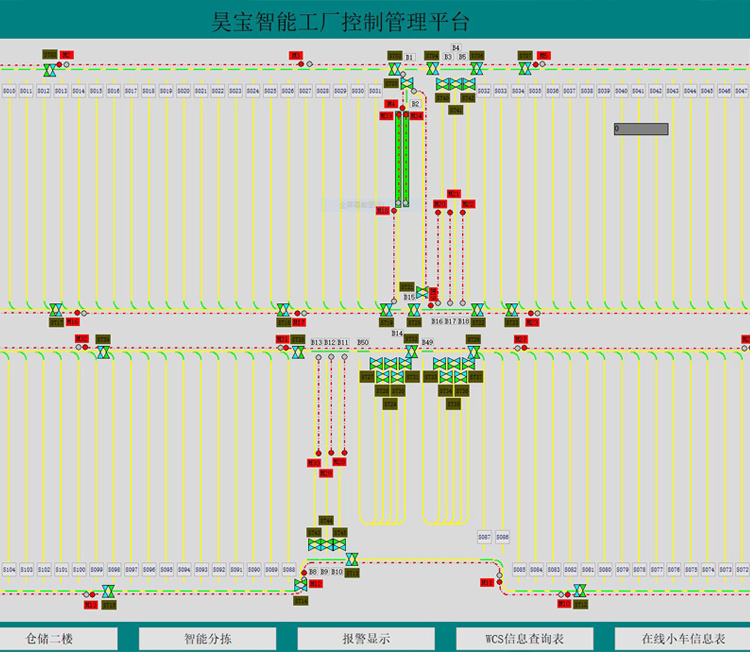Click the buffer point label B49

pyautogui.click(x=427, y=343)
